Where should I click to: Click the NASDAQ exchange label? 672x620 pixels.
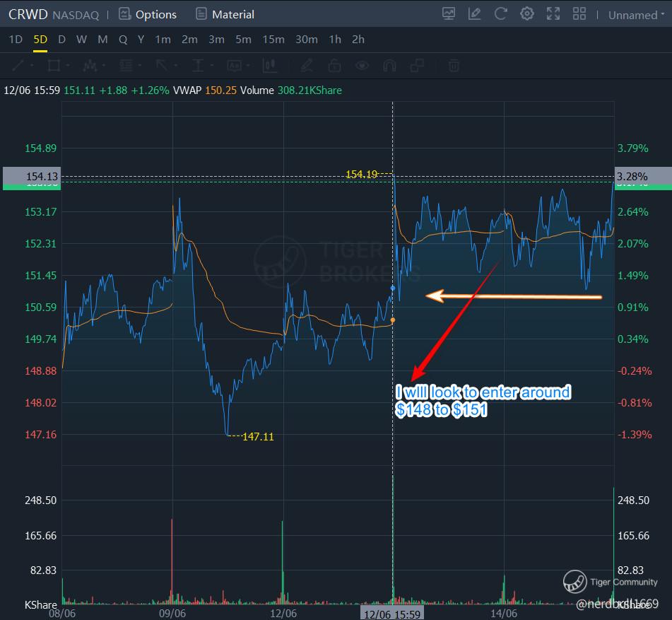click(x=76, y=16)
